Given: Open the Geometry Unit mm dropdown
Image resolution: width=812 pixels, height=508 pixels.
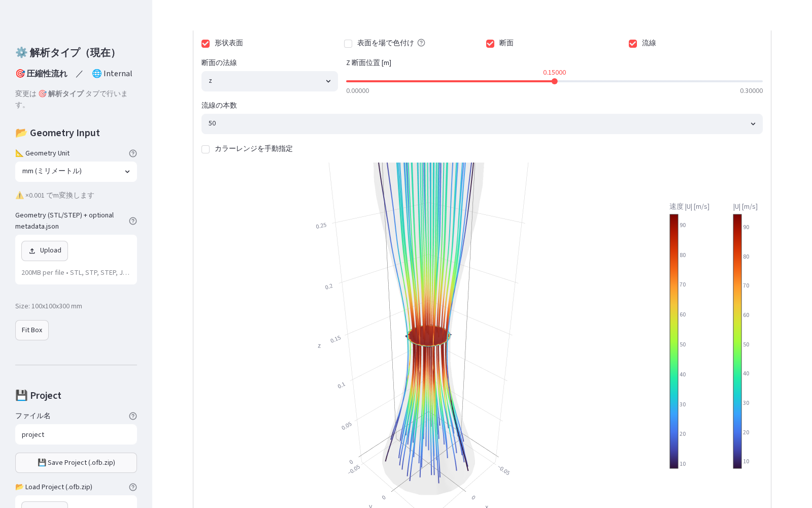Looking at the screenshot, I should [76, 172].
